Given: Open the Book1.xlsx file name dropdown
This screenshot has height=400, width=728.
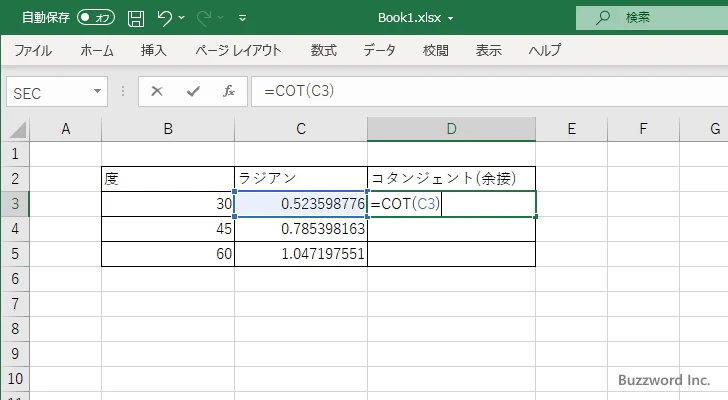Looking at the screenshot, I should (450, 19).
